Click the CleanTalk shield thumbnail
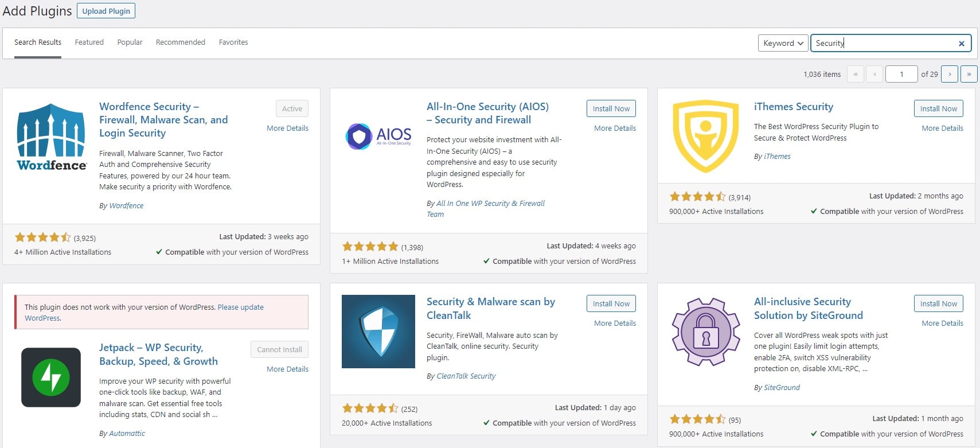Image resolution: width=980 pixels, height=448 pixels. pos(378,332)
